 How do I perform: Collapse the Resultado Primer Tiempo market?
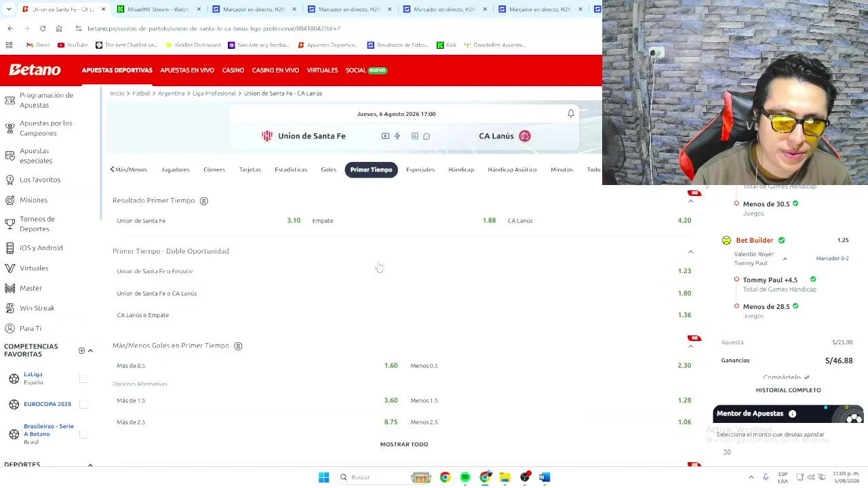tap(690, 201)
